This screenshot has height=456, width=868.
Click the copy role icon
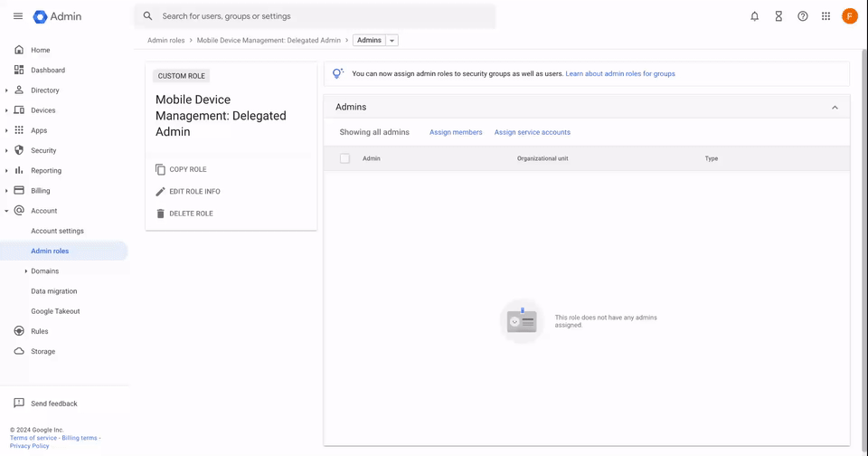coord(160,169)
